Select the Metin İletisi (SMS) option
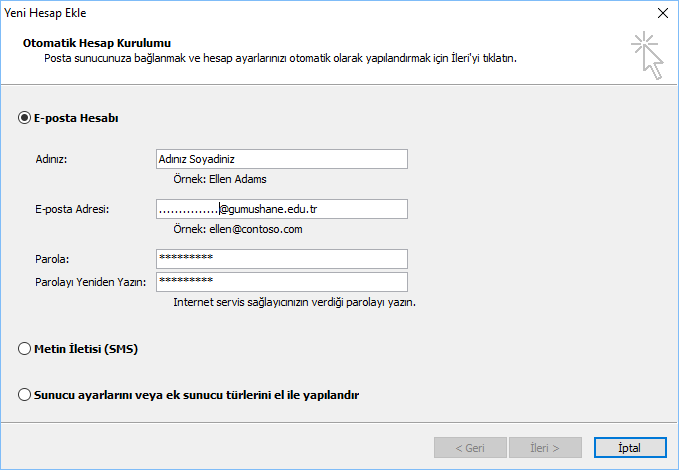679x470 pixels. point(25,349)
